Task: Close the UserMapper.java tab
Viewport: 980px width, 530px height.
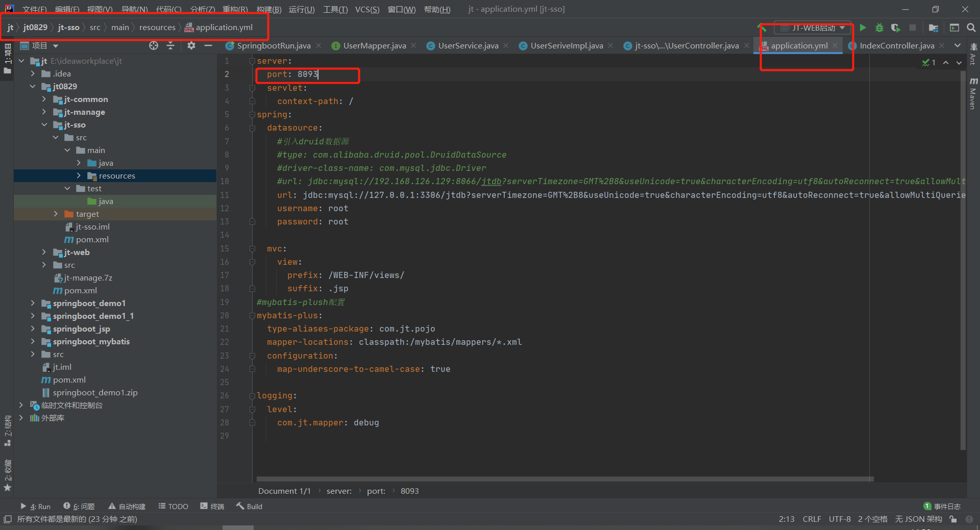Action: point(413,45)
